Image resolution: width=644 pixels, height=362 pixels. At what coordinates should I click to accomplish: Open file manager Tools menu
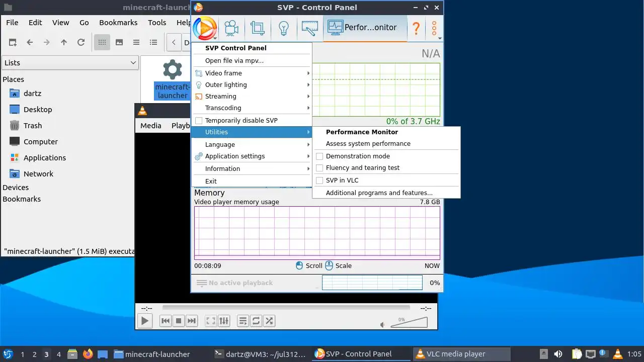click(x=157, y=23)
